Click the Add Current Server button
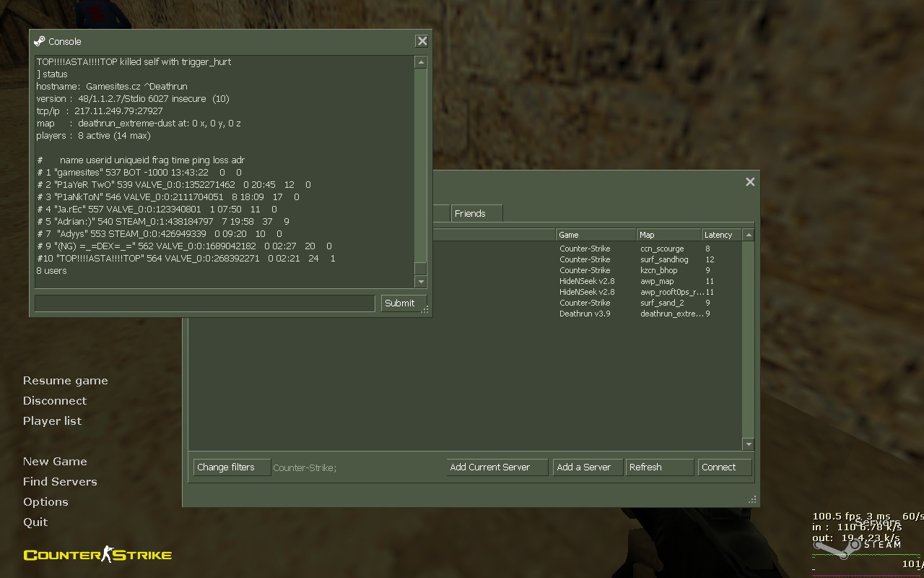The image size is (924, 578). [497, 467]
